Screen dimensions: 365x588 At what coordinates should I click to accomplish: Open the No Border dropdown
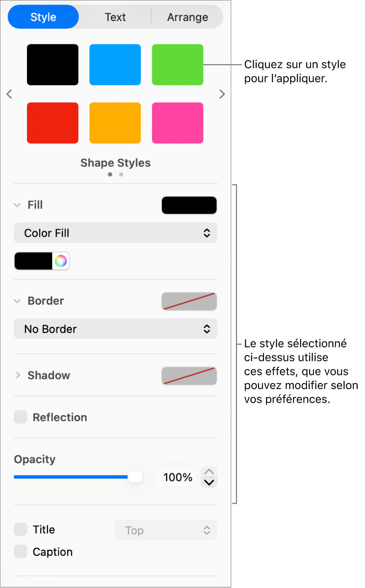click(115, 329)
